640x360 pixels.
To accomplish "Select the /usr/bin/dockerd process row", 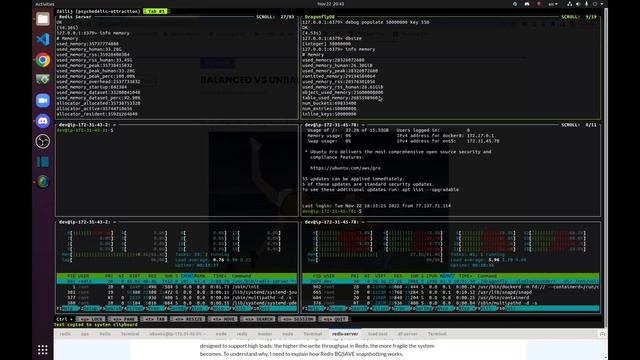I will (x=451, y=287).
